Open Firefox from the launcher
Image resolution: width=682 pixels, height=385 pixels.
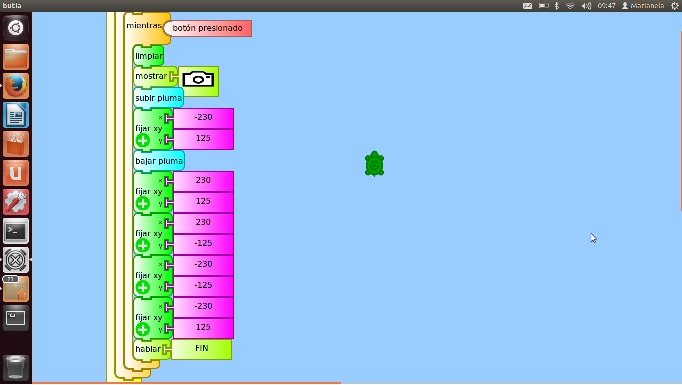pos(16,86)
